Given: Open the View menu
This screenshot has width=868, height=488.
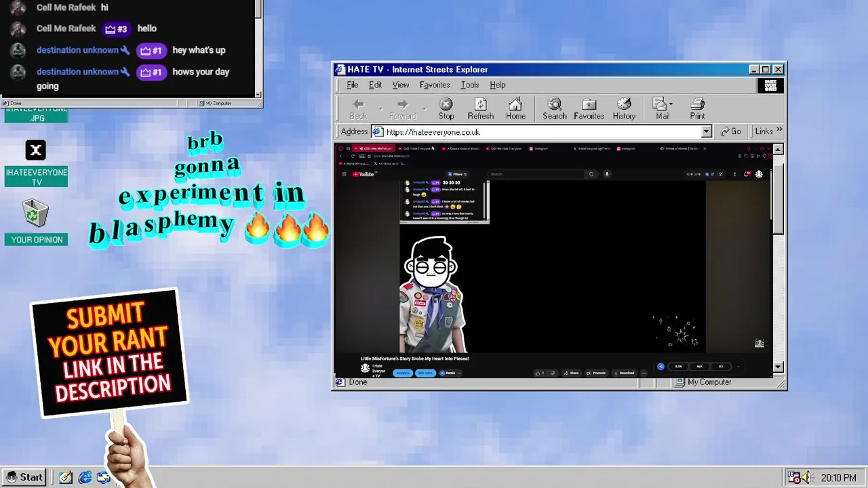Looking at the screenshot, I should coord(401,85).
